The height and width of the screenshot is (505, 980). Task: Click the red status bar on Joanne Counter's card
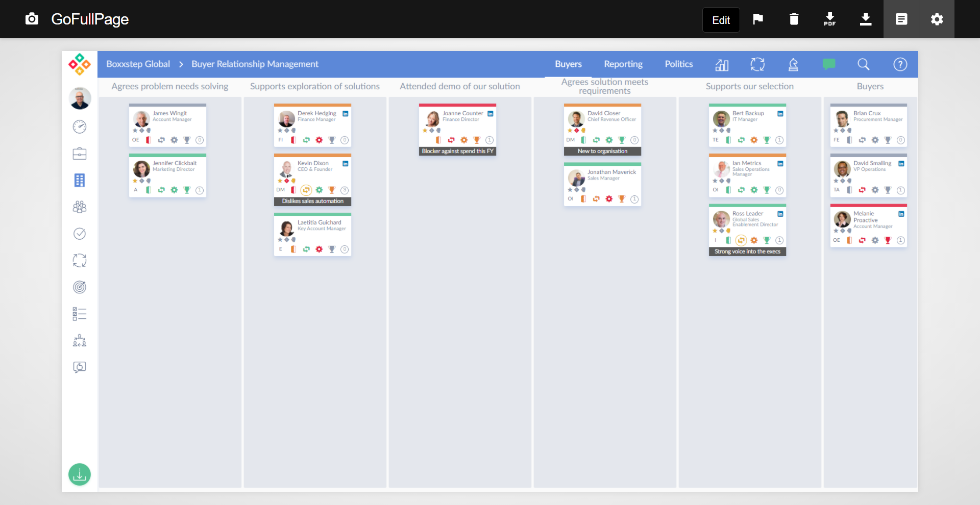[x=457, y=105]
